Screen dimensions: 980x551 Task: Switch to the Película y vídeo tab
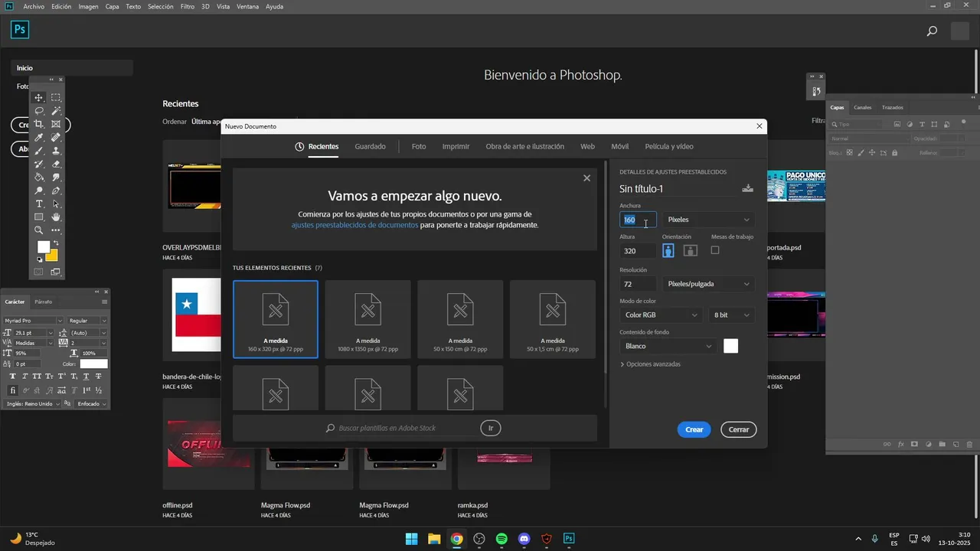point(669,146)
